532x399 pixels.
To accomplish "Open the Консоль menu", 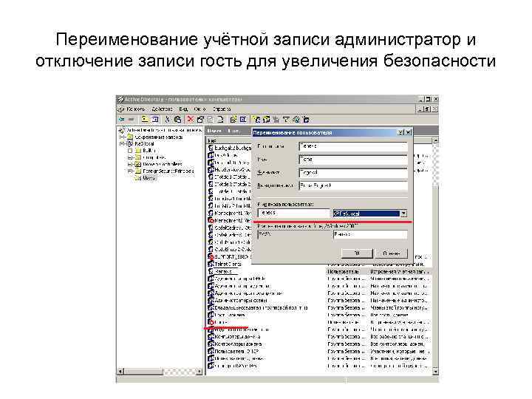I will click(135, 109).
